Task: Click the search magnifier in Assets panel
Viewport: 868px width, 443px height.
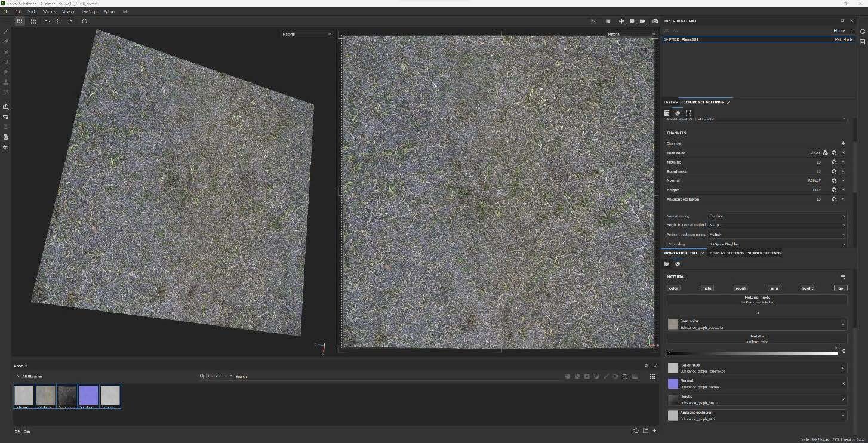Action: [x=202, y=376]
